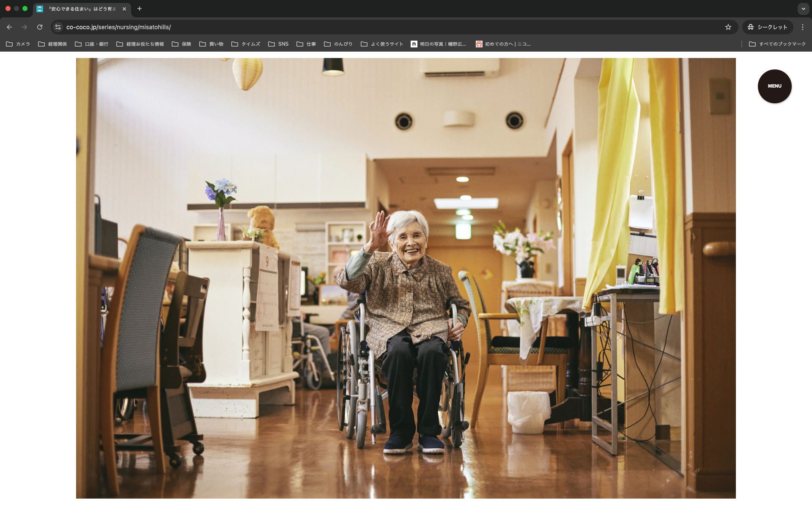Reload the current page
Image resolution: width=812 pixels, height=508 pixels.
(40, 27)
